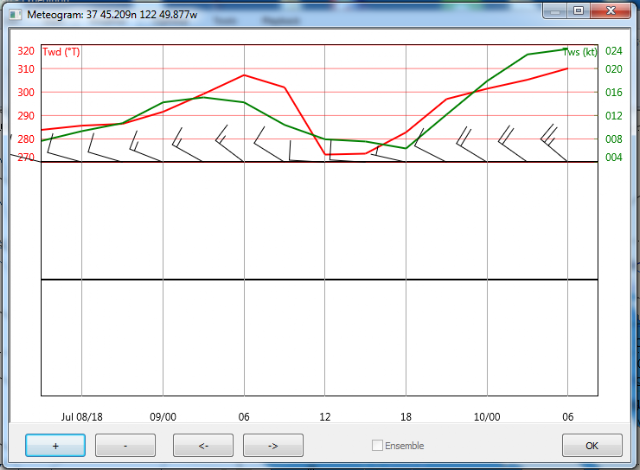Click the minus zoom-out button
Viewport: 640px width, 470px height.
(125, 445)
